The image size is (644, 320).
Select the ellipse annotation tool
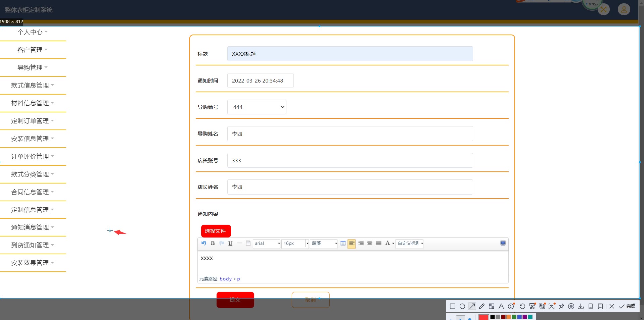click(462, 306)
